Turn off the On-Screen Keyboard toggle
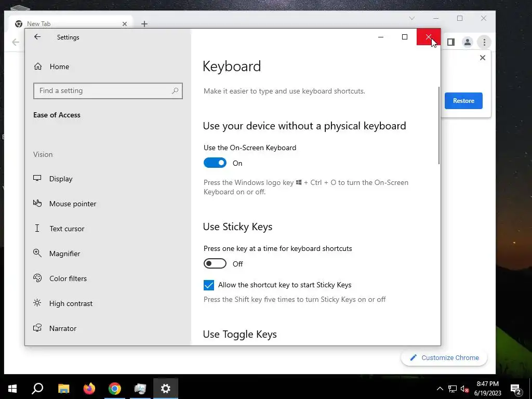Viewport: 532px width, 399px height. (215, 163)
